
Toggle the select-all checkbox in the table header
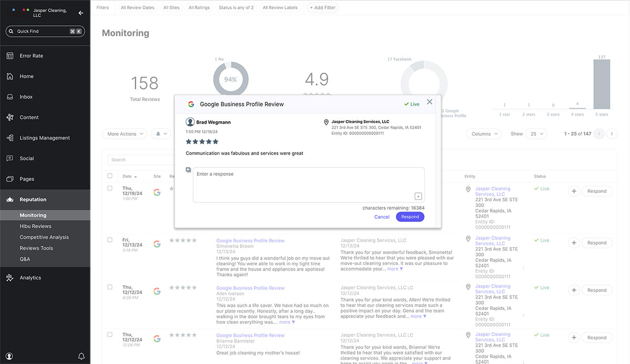(x=110, y=176)
